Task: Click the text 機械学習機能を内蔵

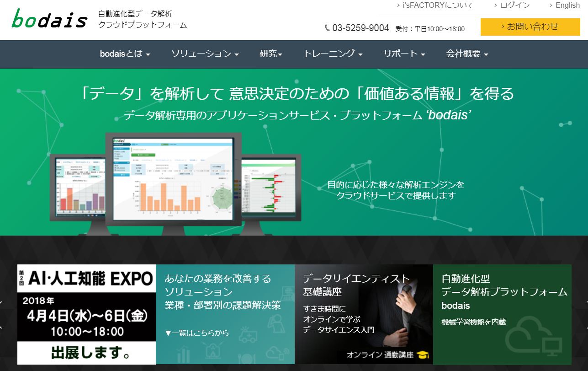Action: click(474, 322)
